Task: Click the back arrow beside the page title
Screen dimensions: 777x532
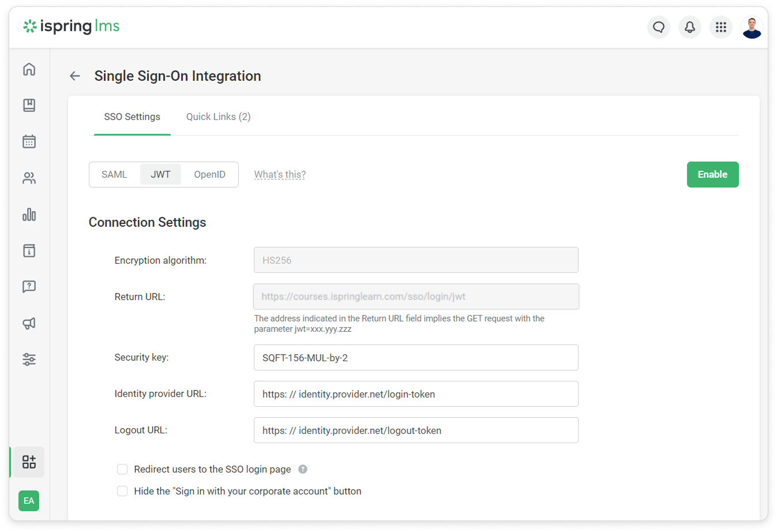Action: point(75,76)
